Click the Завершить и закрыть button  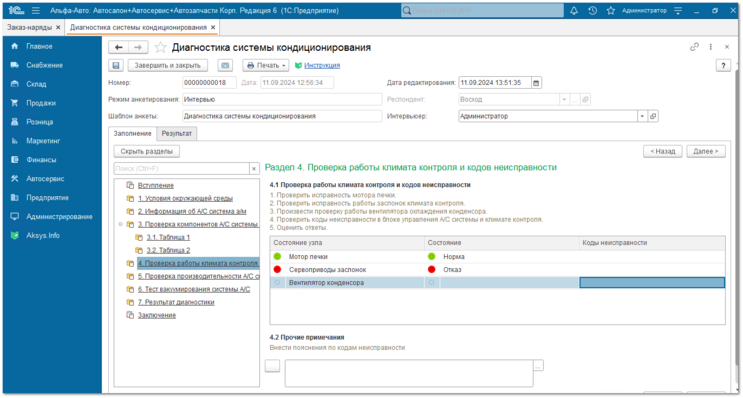click(x=167, y=65)
